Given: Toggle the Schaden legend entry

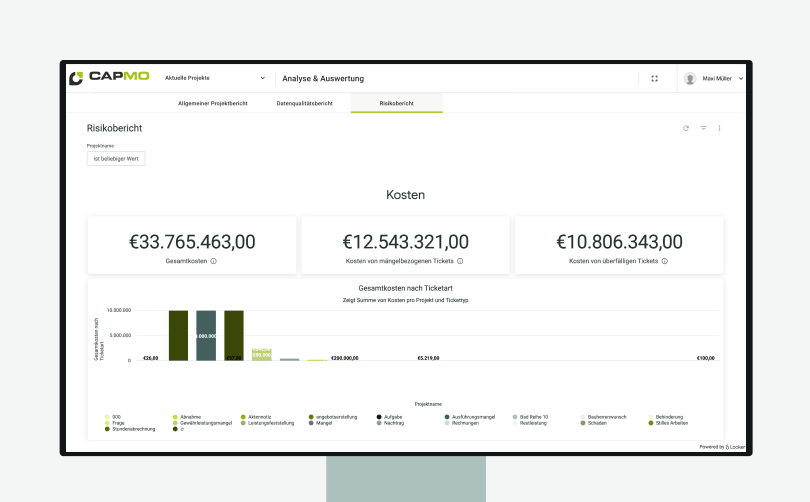Looking at the screenshot, I should point(594,423).
